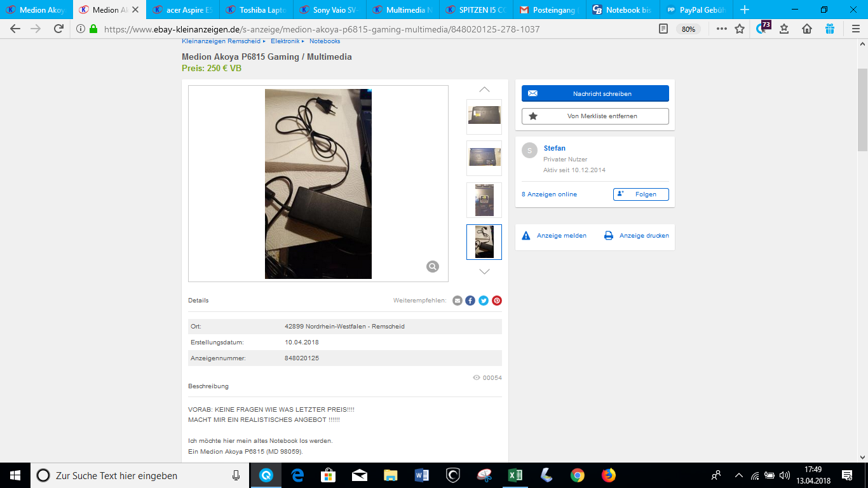Viewport: 868px width, 488px height.
Task: Open the extension icon with badge 73
Action: coord(763,28)
